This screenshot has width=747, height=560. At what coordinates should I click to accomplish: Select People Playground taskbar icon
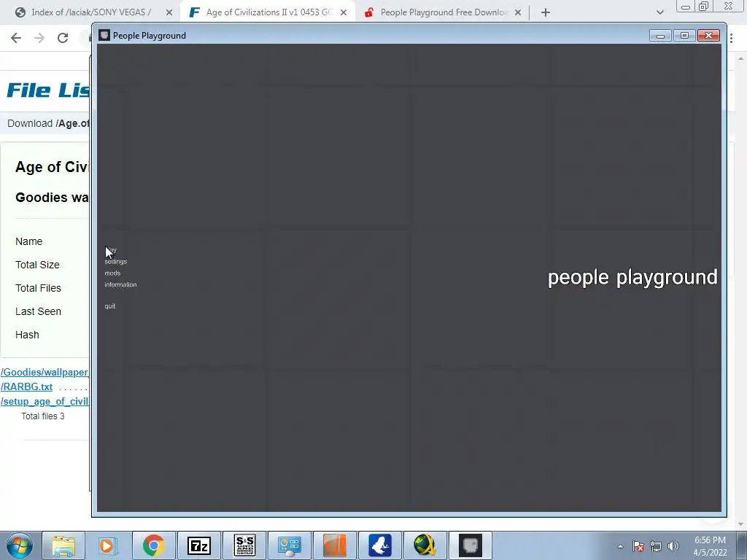pos(471,545)
